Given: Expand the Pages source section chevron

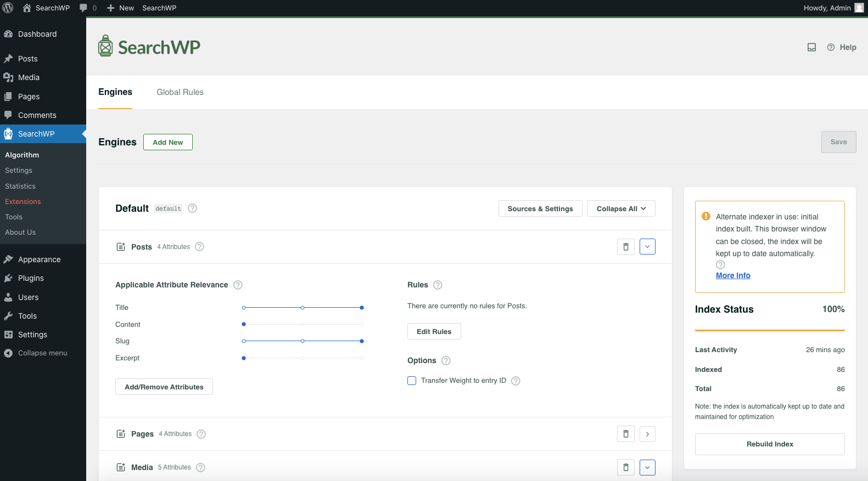Looking at the screenshot, I should (x=647, y=434).
